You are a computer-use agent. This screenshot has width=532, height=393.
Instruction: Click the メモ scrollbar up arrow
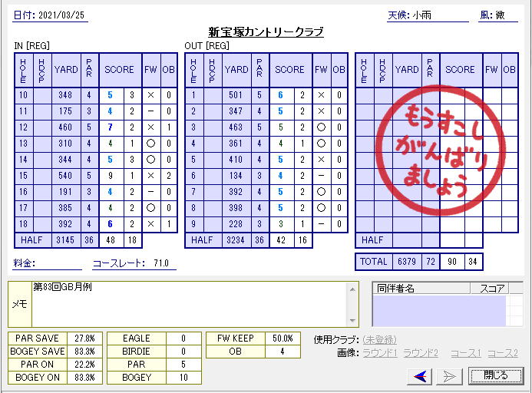click(x=352, y=289)
